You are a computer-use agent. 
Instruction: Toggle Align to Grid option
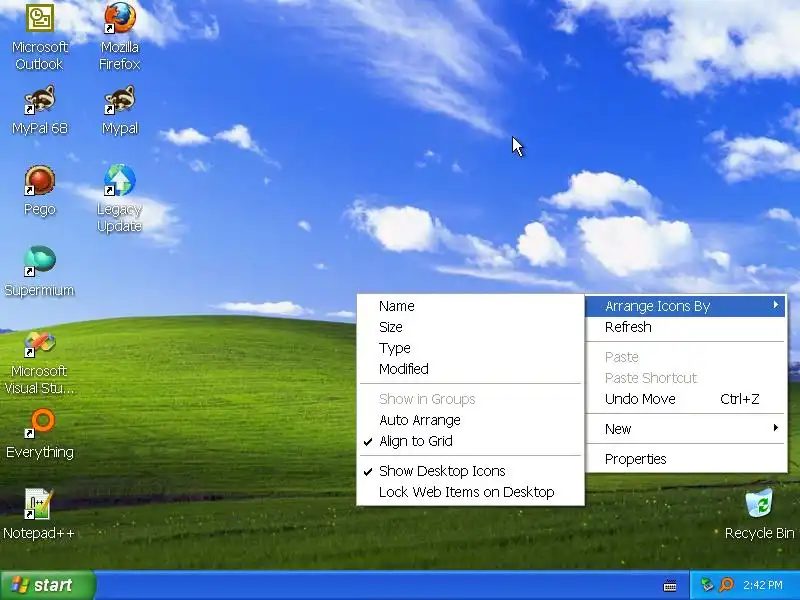click(x=470, y=441)
